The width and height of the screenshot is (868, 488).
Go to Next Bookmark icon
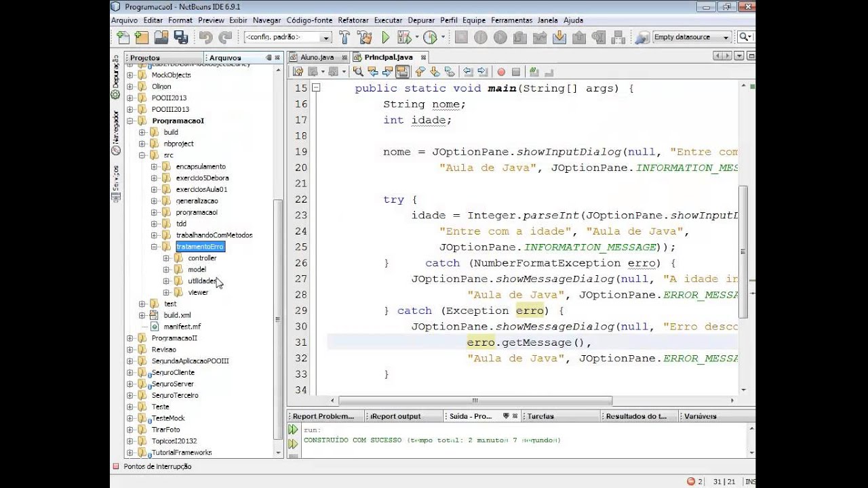pos(435,72)
